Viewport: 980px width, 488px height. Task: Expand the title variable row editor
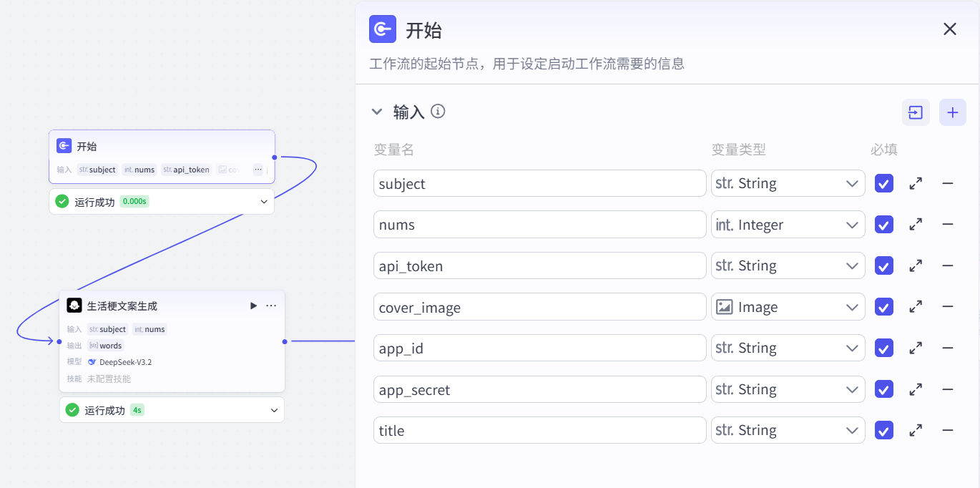pos(916,430)
